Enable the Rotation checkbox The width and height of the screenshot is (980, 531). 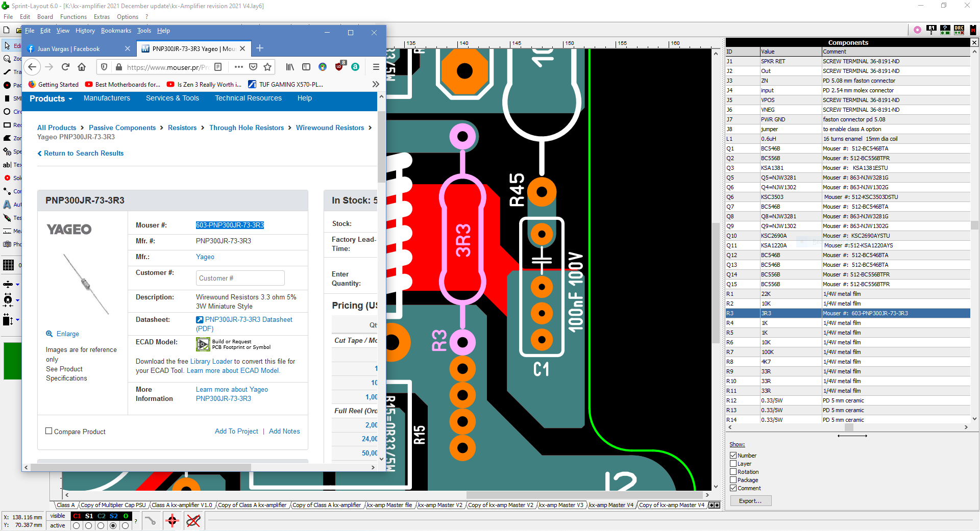(x=733, y=472)
